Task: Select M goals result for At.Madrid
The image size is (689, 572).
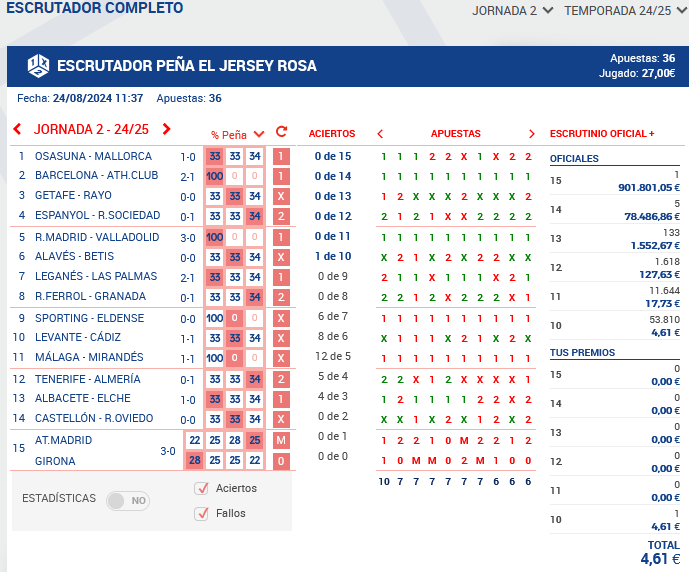Action: [x=281, y=440]
